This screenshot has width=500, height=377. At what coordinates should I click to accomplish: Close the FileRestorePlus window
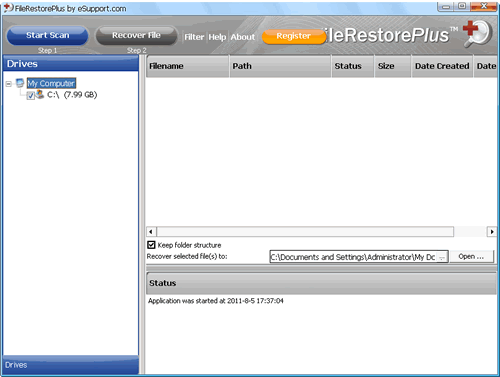point(484,6)
